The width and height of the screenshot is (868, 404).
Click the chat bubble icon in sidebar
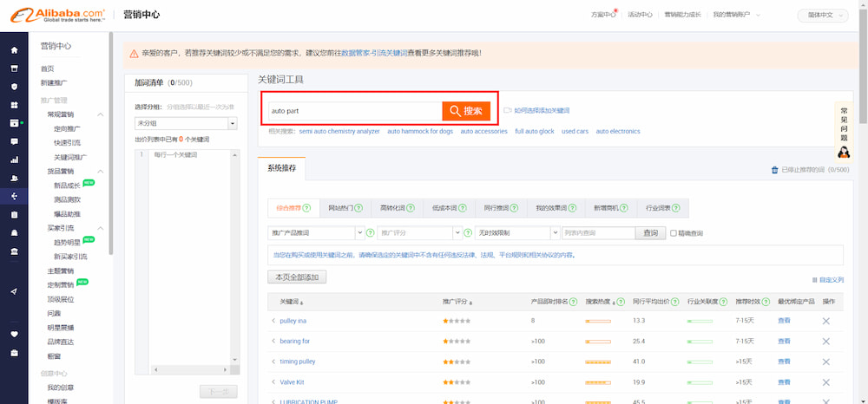pos(15,141)
